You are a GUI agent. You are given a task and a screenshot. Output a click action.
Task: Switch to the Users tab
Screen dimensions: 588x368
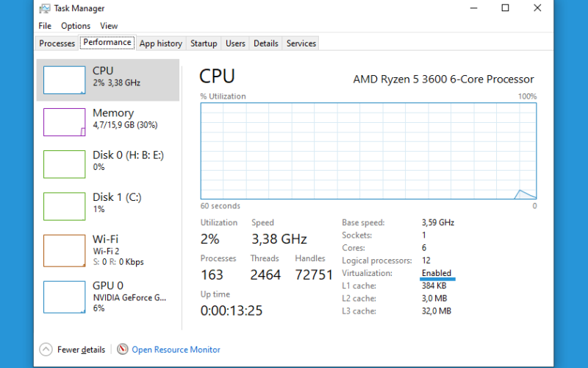tap(235, 43)
